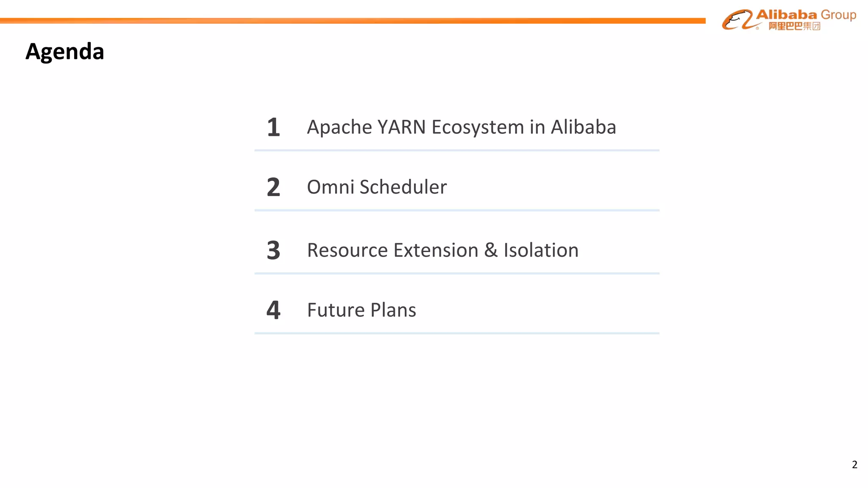868x488 pixels.
Task: Open the "Resource Extension & Isolation" item
Action: (442, 250)
